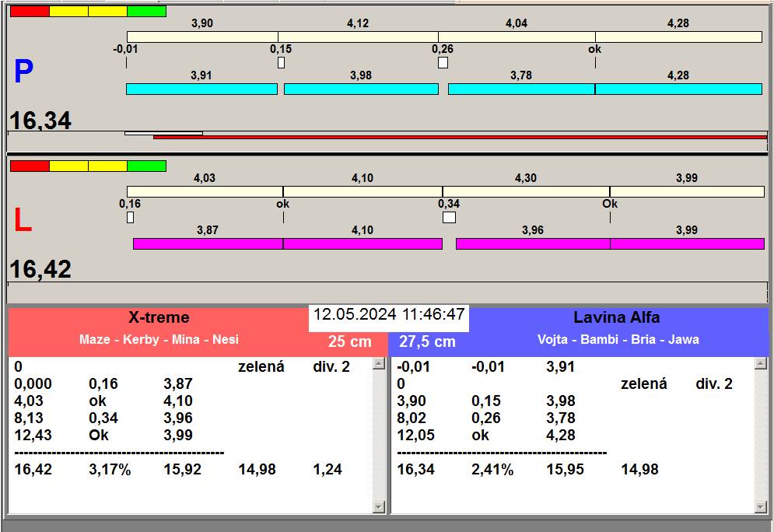
Task: Click the blue P lane letter
Action: click(x=23, y=72)
